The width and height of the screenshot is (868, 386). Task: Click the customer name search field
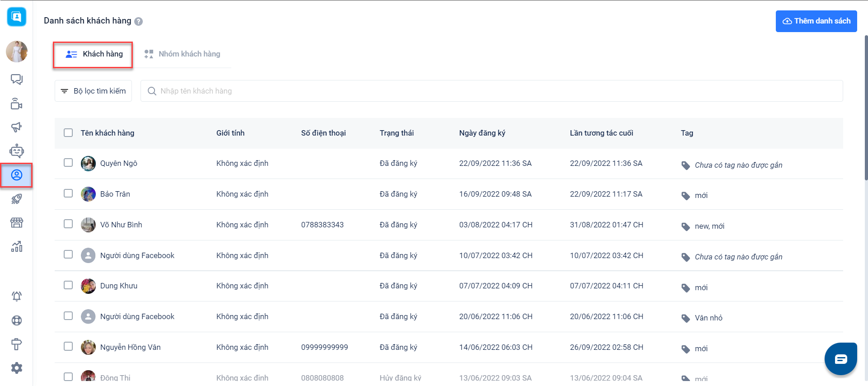(492, 91)
